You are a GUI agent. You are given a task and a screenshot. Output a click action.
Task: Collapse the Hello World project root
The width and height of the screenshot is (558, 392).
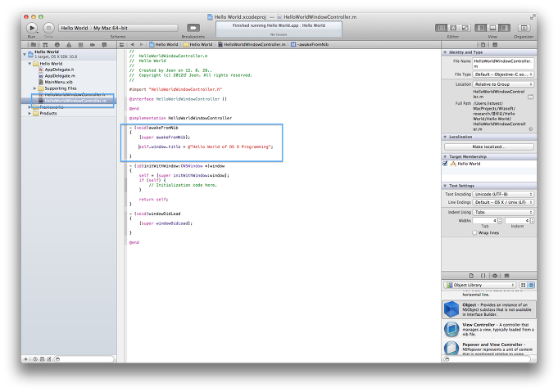[x=25, y=54]
